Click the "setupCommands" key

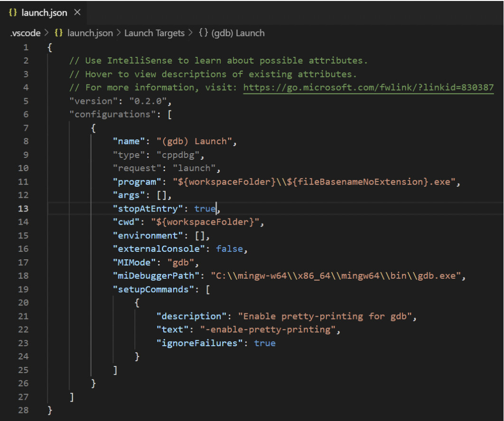click(x=153, y=290)
